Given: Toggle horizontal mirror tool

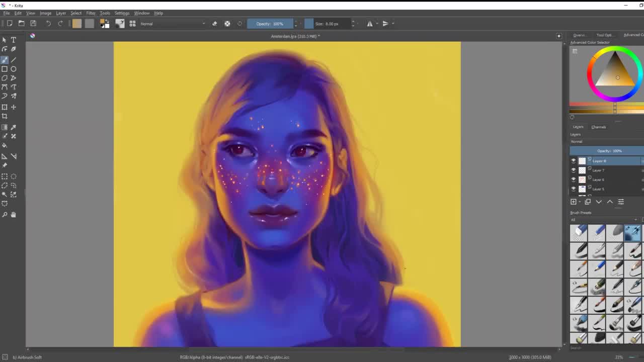Looking at the screenshot, I should click(x=370, y=24).
